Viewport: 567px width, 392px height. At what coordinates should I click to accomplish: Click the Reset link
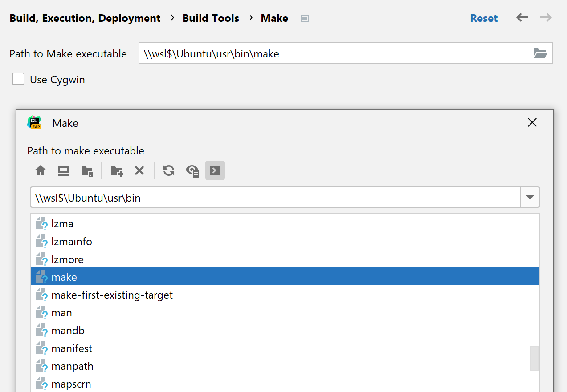(484, 18)
